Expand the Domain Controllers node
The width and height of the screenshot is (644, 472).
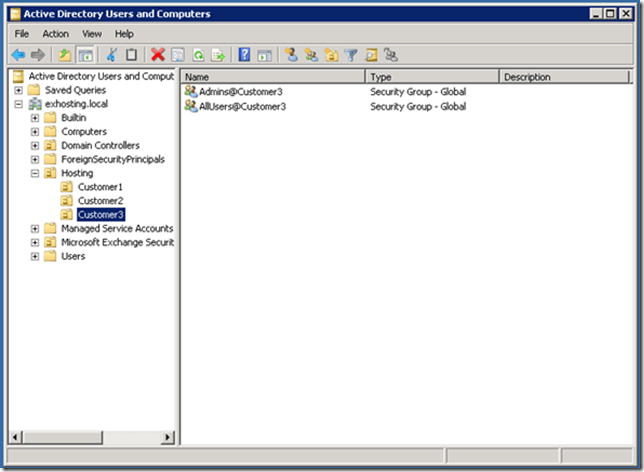pos(36,146)
